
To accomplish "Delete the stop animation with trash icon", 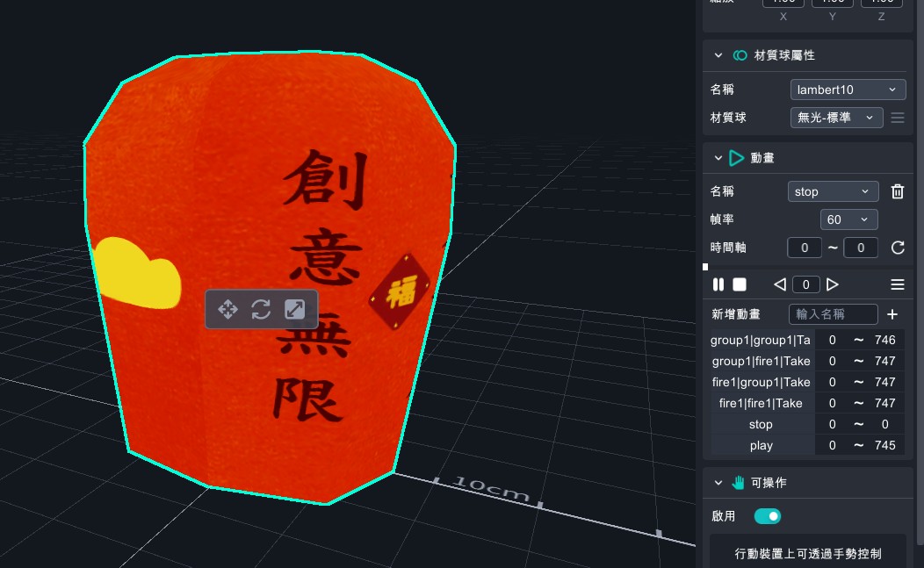I will [898, 191].
